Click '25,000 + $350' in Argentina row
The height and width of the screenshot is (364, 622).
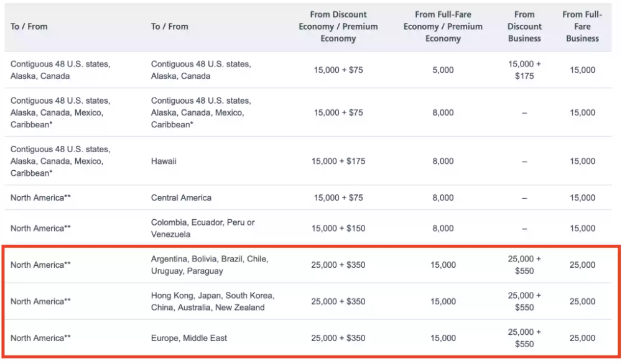pos(338,265)
